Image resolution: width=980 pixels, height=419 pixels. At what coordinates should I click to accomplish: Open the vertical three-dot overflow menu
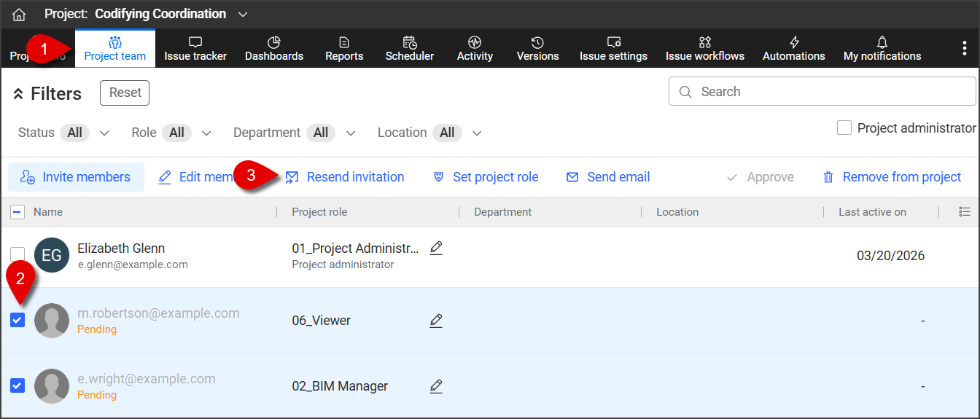tap(964, 48)
